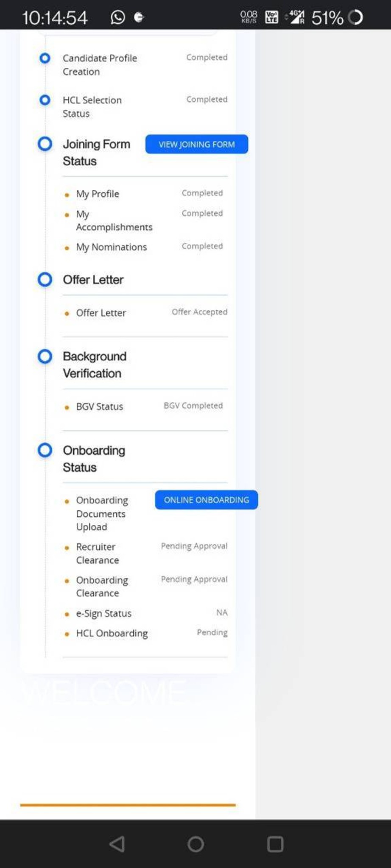Tap the battery percentage indicator icon
This screenshot has width=391, height=868.
pos(355,17)
